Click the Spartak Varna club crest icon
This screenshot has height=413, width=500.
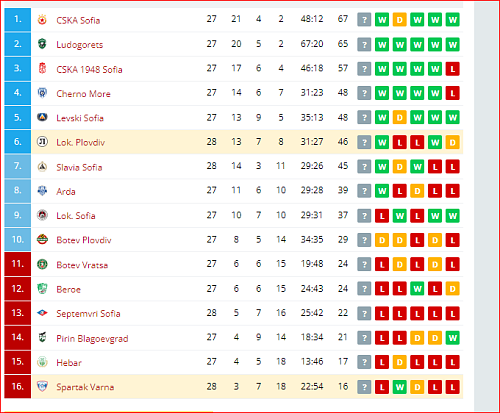[x=42, y=386]
